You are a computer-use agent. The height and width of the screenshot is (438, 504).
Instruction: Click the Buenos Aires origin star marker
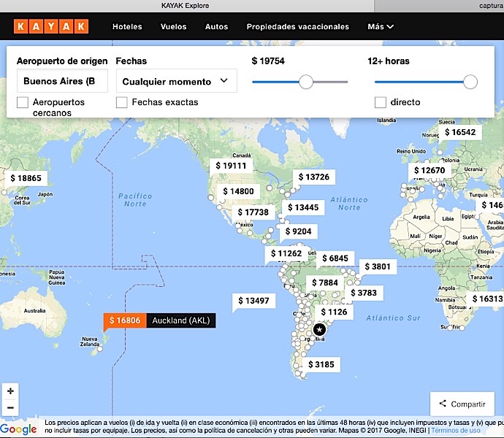319,329
